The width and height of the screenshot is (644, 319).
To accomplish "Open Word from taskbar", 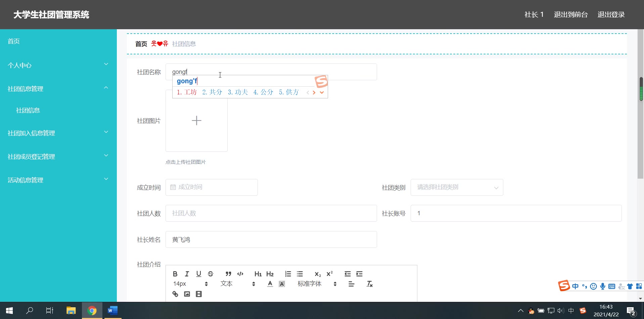I will pyautogui.click(x=112, y=311).
